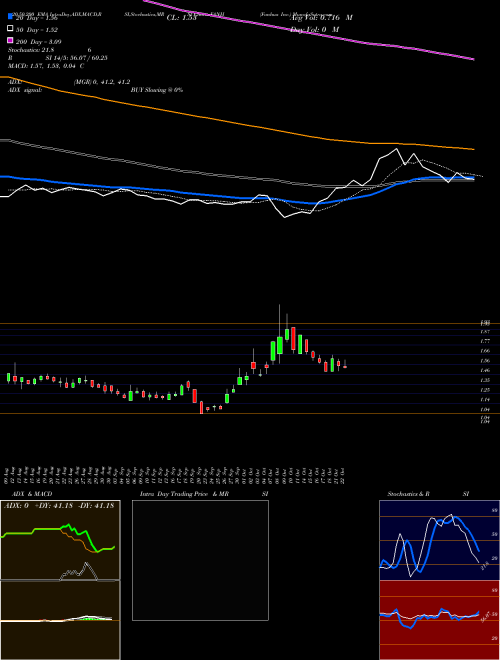Screen dimensions: 500x660
Task: Click the 'Stochastics & R' panel title
Action: click(x=409, y=494)
